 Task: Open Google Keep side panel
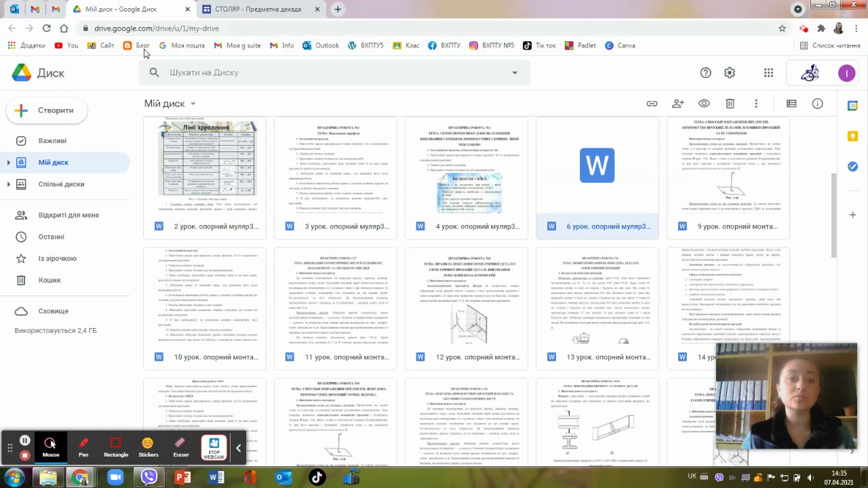[x=853, y=136]
